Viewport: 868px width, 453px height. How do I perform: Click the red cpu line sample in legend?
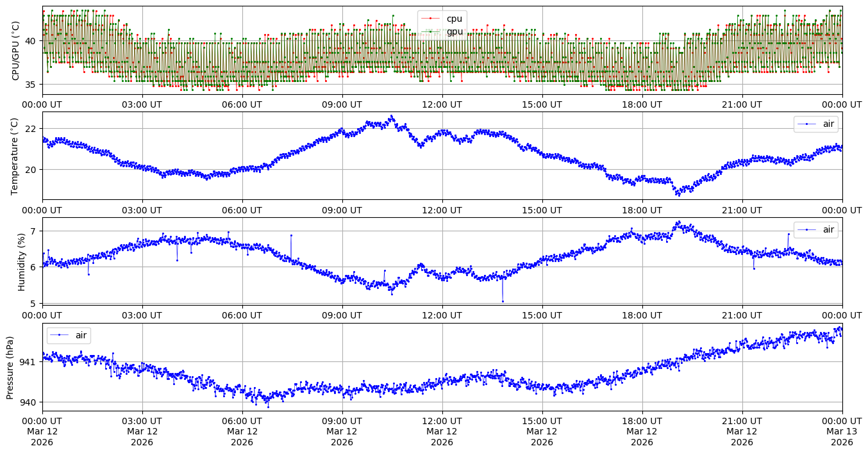point(430,19)
